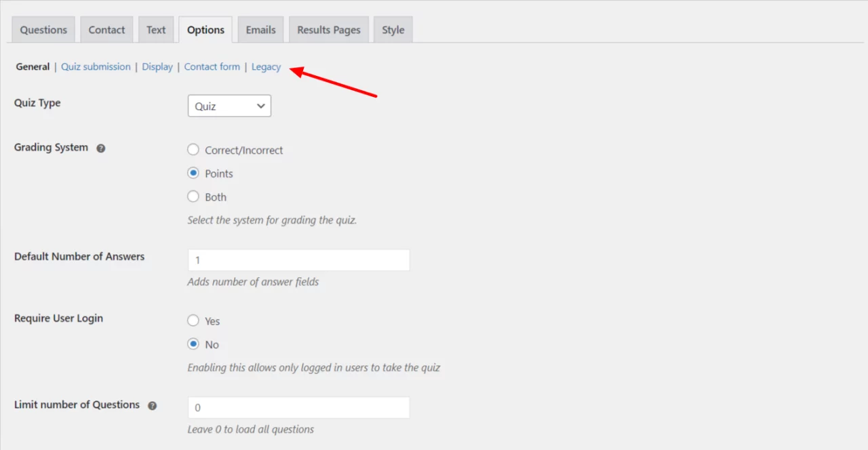Choose Both grading system option

193,197
